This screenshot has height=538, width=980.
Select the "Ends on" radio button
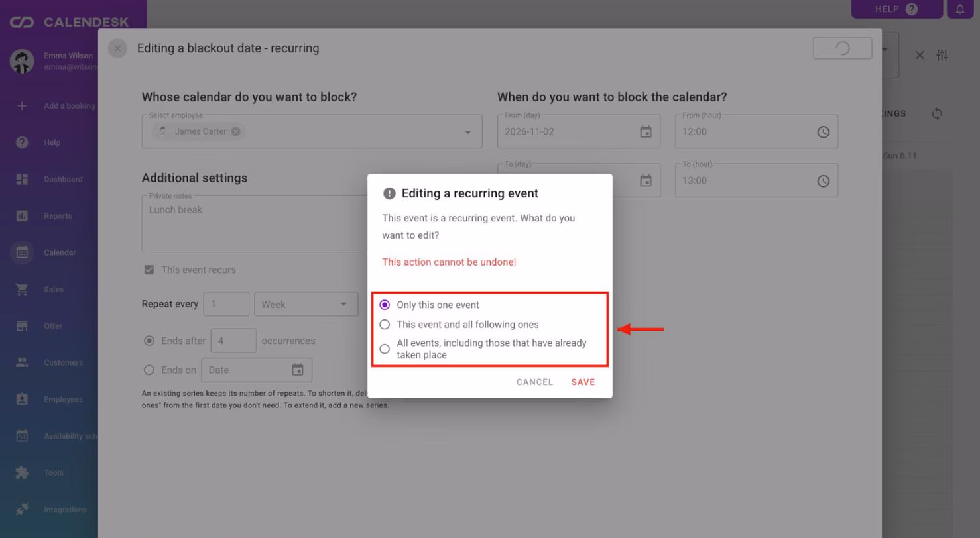point(149,370)
